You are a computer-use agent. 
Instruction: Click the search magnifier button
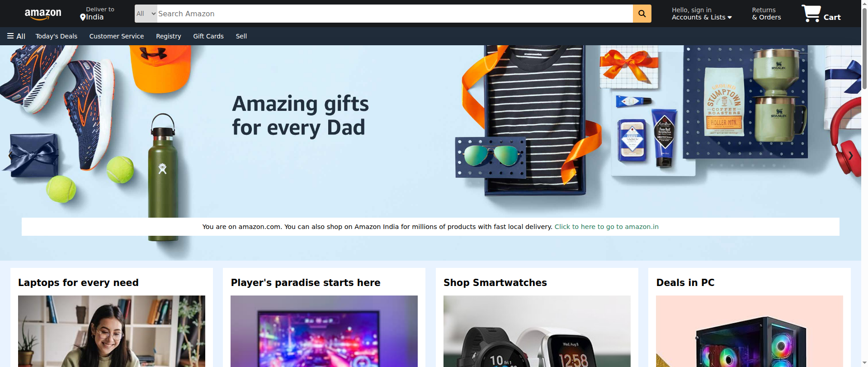(x=642, y=14)
